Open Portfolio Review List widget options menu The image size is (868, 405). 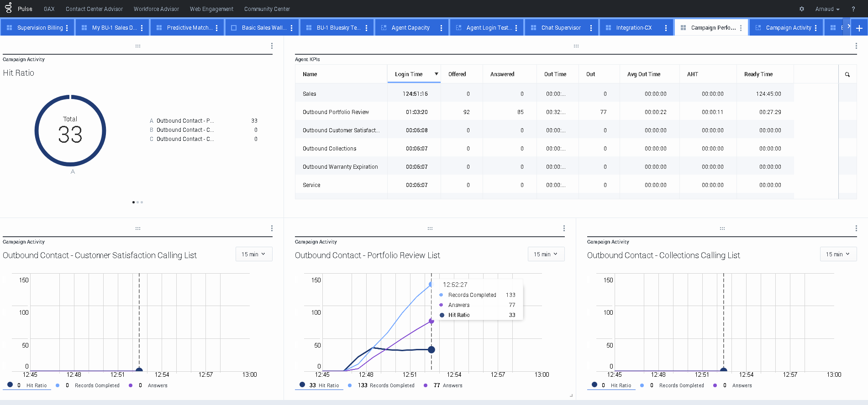coord(564,228)
